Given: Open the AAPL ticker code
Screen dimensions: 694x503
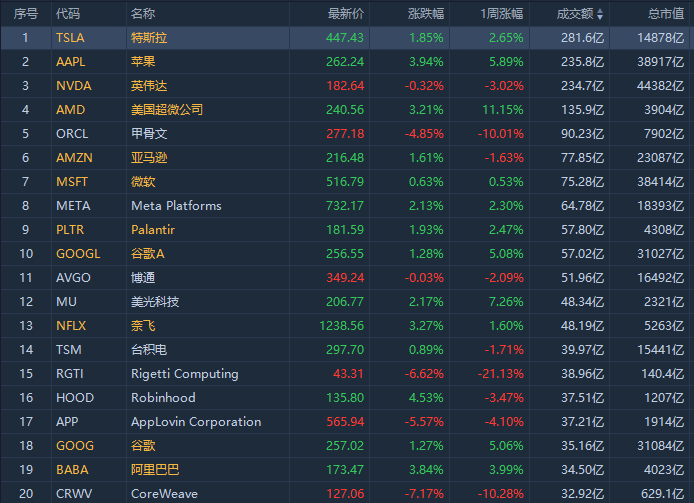Looking at the screenshot, I should [71, 62].
